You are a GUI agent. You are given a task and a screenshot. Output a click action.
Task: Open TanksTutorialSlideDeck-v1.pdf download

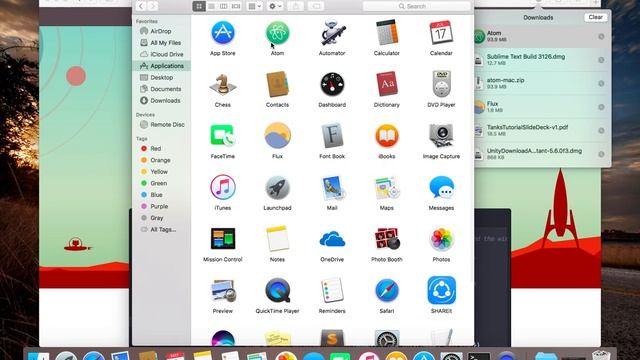[540, 131]
